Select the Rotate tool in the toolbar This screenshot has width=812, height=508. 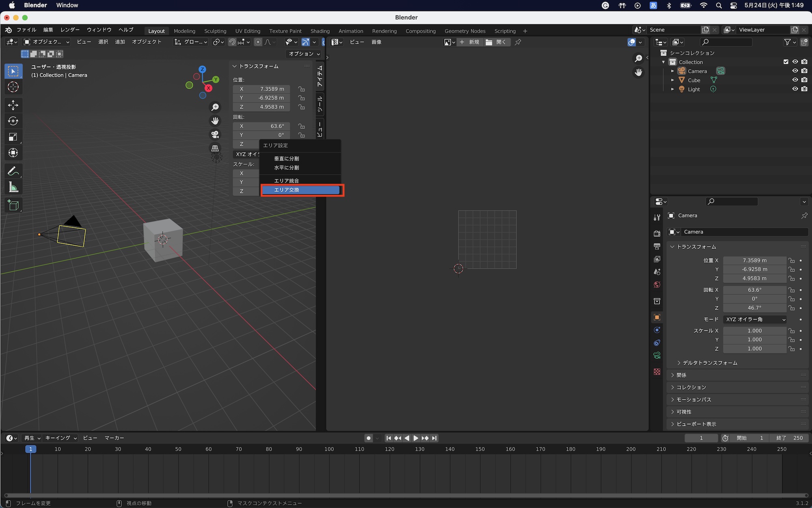pyautogui.click(x=13, y=121)
